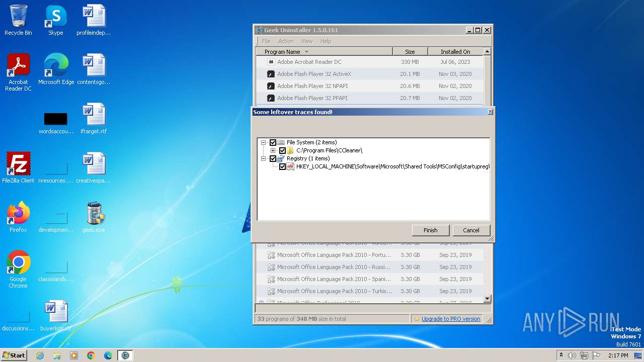Click the Chrome taskbar icon
The image size is (644, 362).
click(91, 355)
